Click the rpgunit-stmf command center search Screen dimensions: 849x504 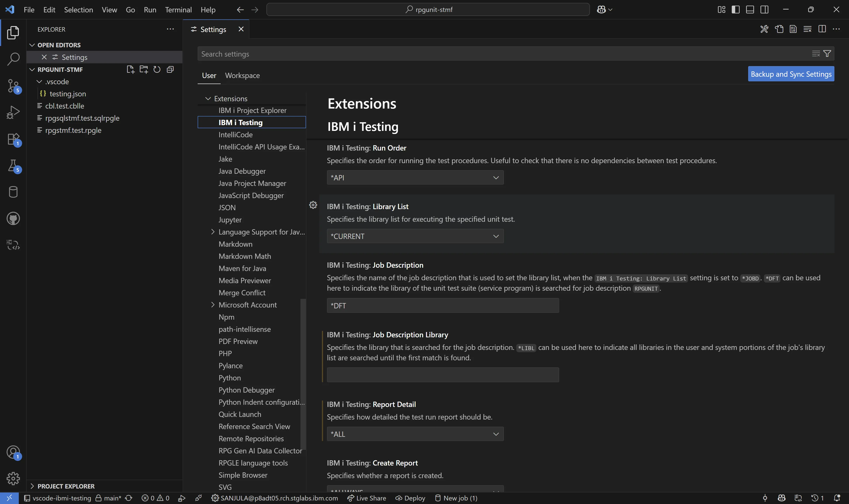(x=428, y=10)
